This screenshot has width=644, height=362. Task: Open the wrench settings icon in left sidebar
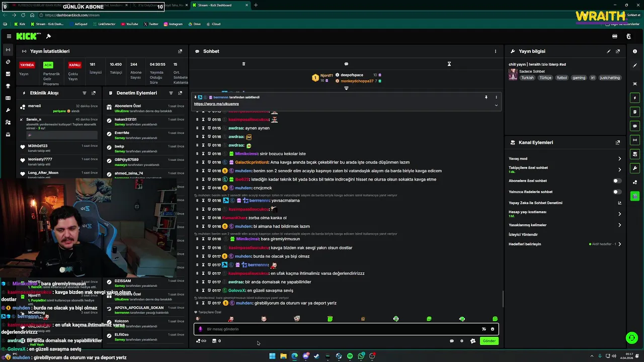tap(8, 110)
